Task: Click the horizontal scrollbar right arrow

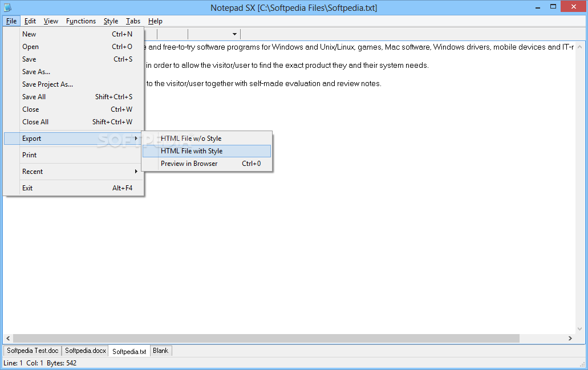Action: [570, 339]
